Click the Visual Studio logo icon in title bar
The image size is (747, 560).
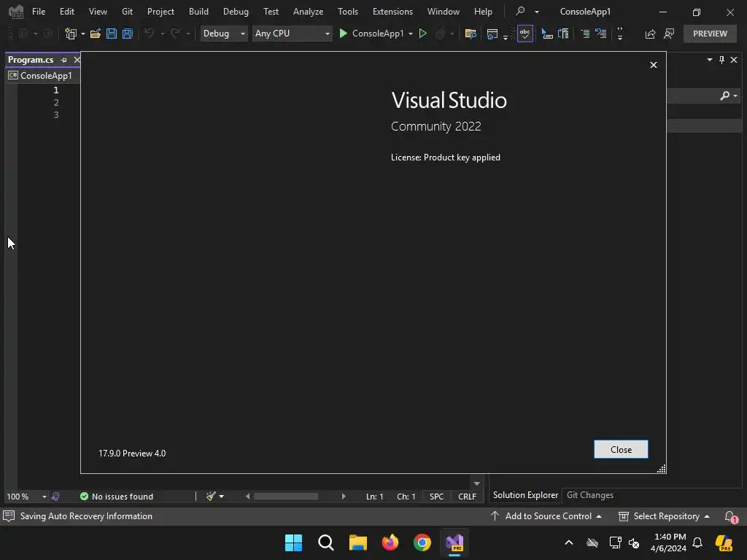coord(16,12)
